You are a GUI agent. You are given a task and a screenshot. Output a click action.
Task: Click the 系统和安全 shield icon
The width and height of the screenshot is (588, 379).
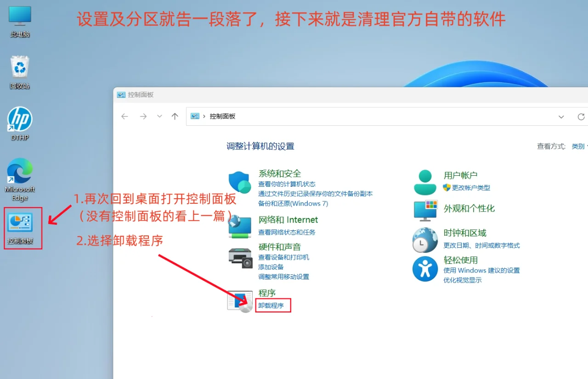(x=239, y=181)
